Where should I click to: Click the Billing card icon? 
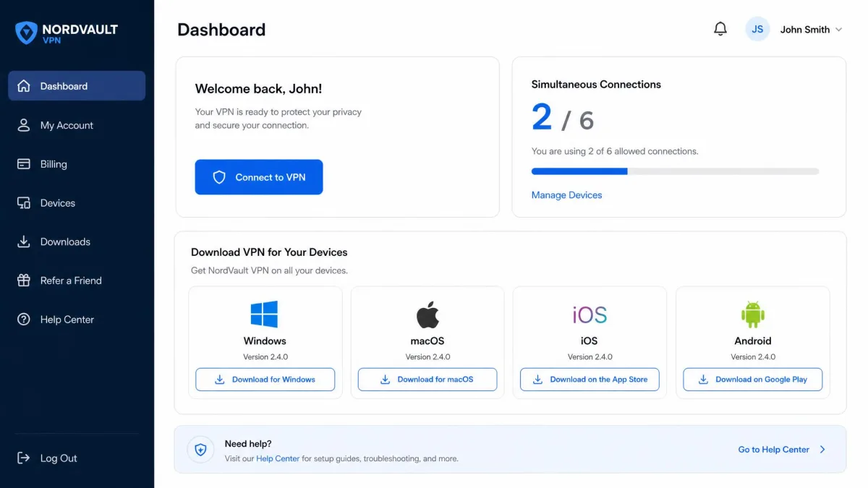coord(24,164)
